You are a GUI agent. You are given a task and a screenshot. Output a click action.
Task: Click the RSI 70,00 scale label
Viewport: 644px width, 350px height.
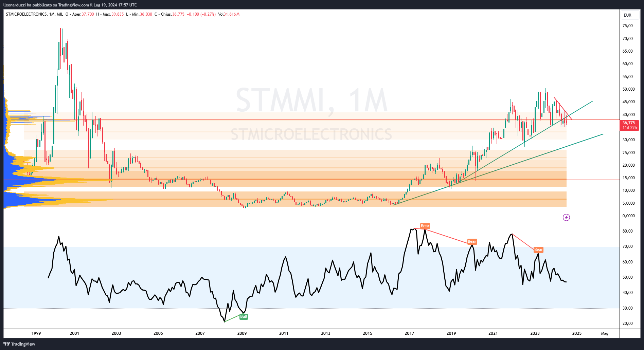pyautogui.click(x=627, y=246)
